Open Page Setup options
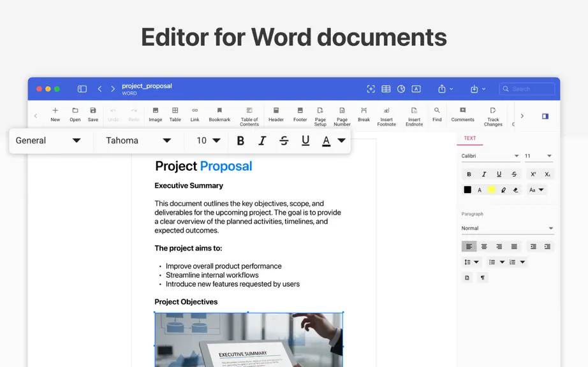This screenshot has width=588, height=367. 320,117
